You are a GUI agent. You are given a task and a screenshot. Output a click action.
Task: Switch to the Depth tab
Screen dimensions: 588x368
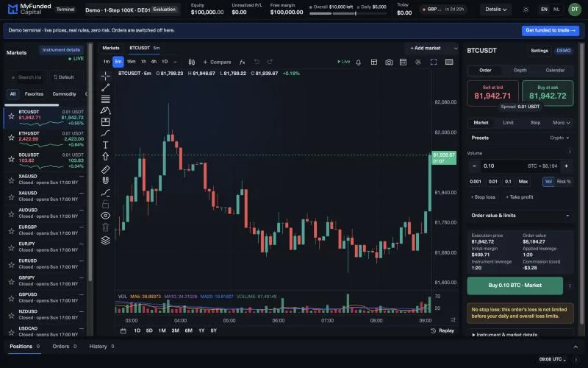pos(520,71)
